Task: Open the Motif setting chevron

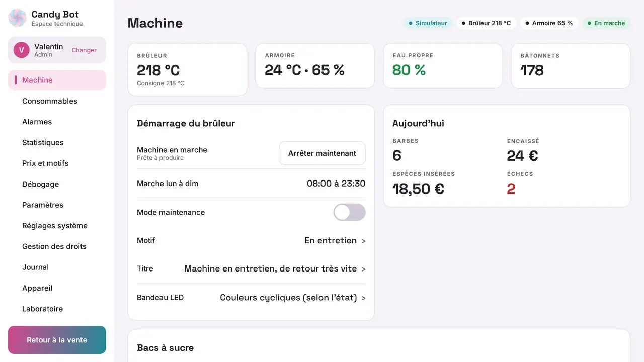Action: point(364,241)
